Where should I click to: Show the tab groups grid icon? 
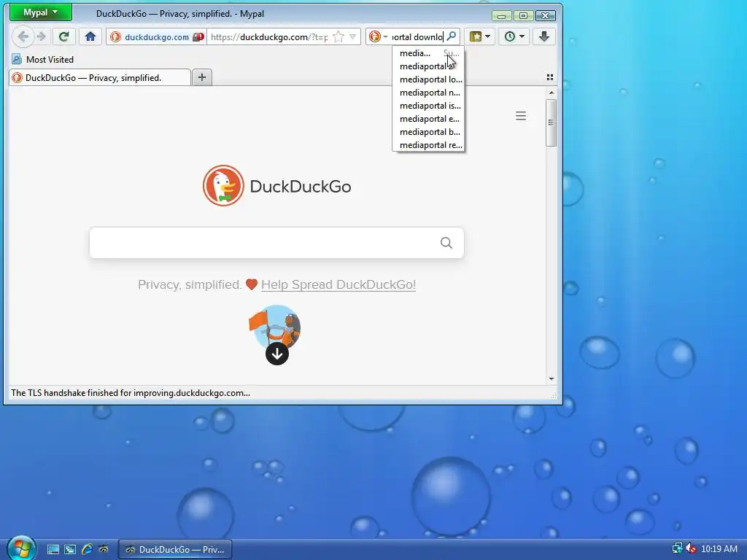[550, 77]
